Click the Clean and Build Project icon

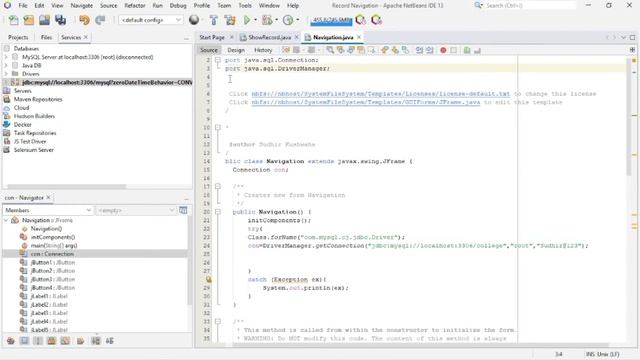[230, 20]
